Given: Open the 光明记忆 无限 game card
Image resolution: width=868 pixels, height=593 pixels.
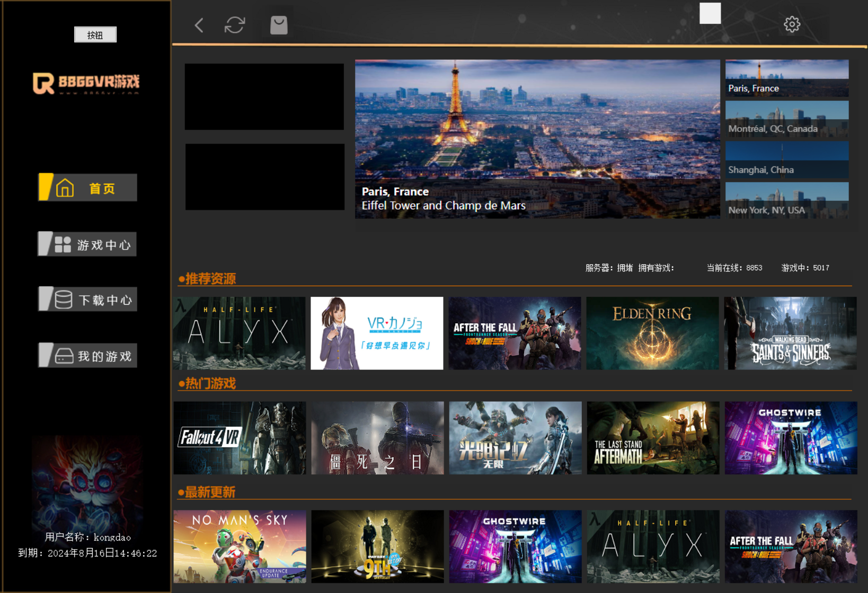Looking at the screenshot, I should 516,438.
